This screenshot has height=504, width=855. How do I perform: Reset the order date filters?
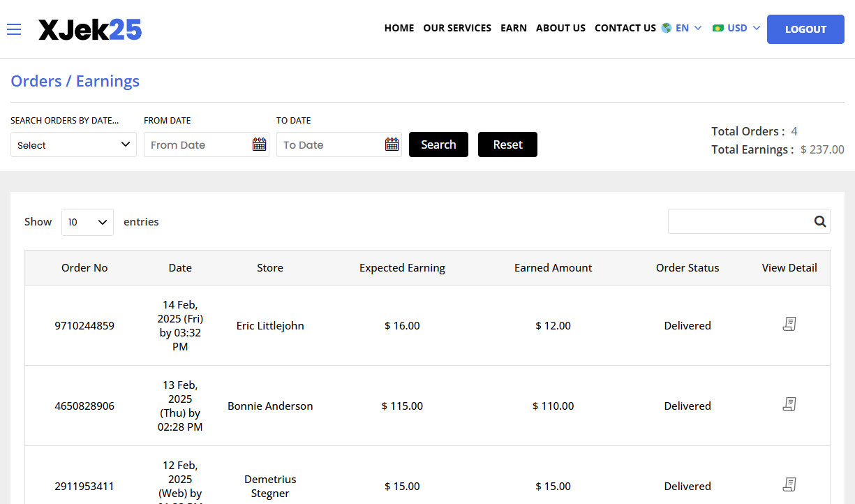click(507, 144)
